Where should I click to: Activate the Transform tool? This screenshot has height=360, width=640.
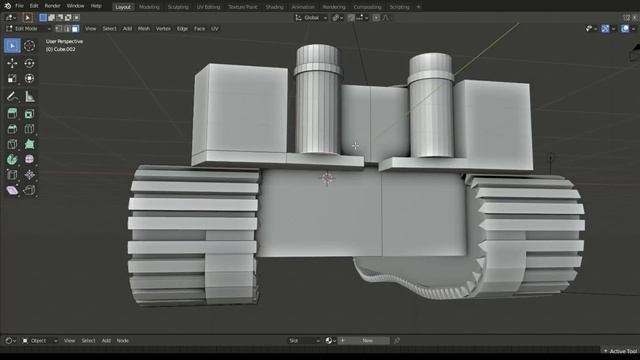pos(29,78)
